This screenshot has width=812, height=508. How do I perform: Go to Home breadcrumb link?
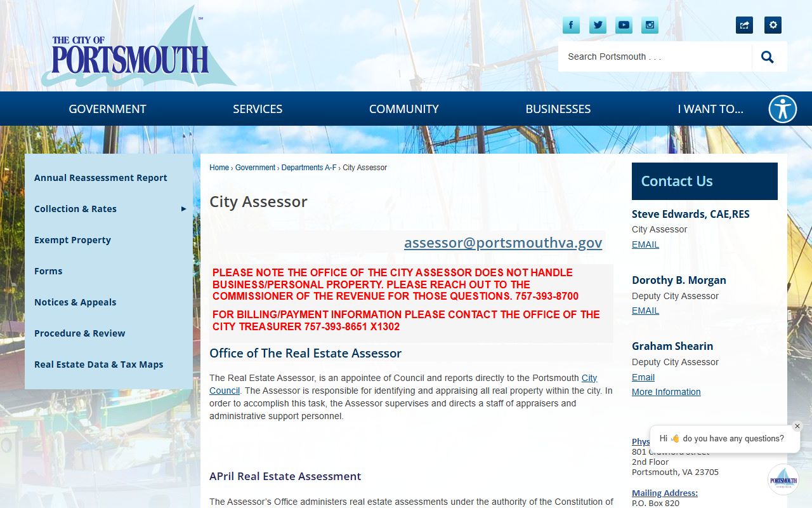click(219, 168)
